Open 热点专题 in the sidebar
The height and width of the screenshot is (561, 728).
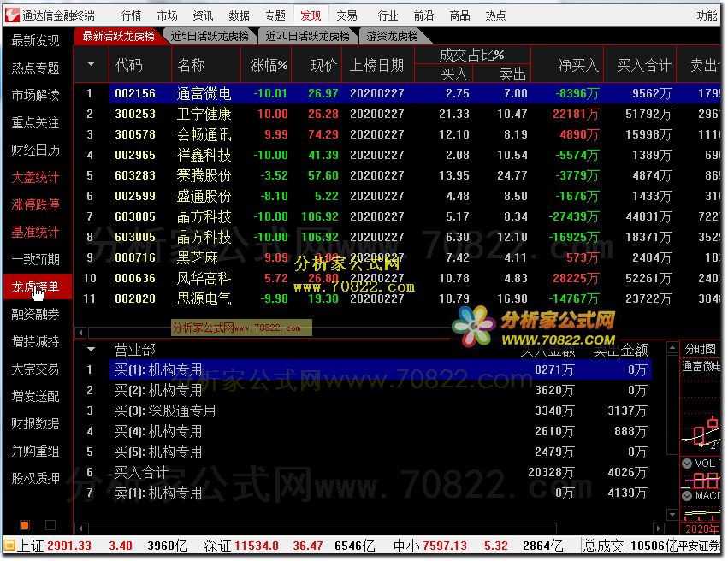coord(35,68)
